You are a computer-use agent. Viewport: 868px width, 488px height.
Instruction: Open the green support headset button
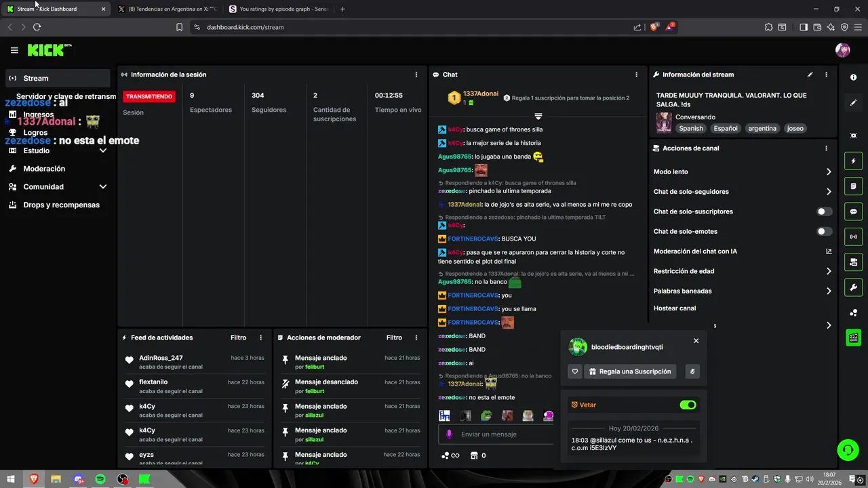click(x=846, y=449)
